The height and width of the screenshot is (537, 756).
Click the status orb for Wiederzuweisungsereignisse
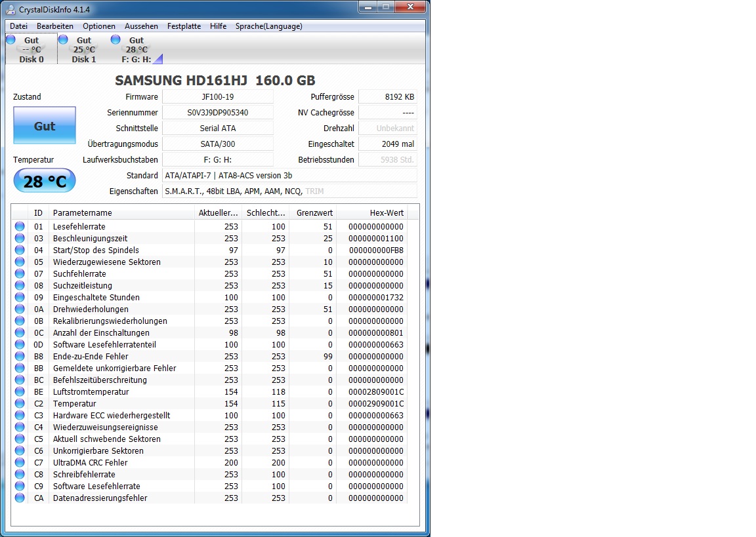pyautogui.click(x=20, y=427)
